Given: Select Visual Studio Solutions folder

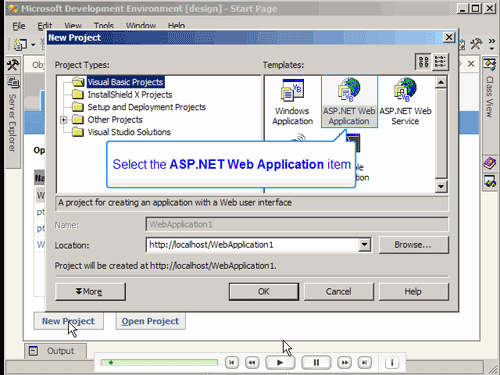Looking at the screenshot, I should tap(129, 132).
